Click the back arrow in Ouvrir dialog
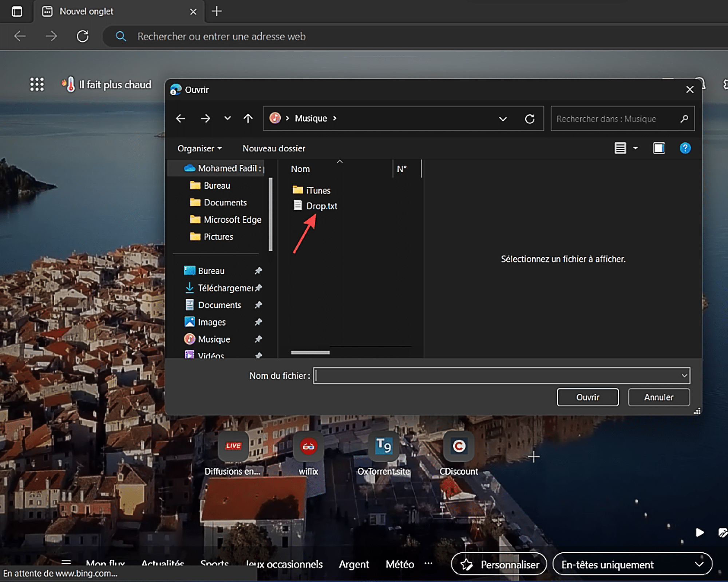 181,118
